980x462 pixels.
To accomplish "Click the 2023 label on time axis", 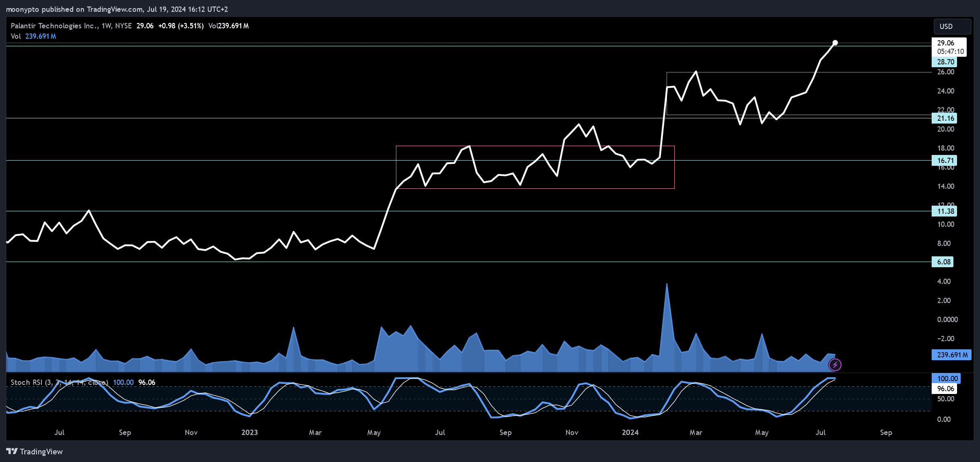I will [x=249, y=433].
